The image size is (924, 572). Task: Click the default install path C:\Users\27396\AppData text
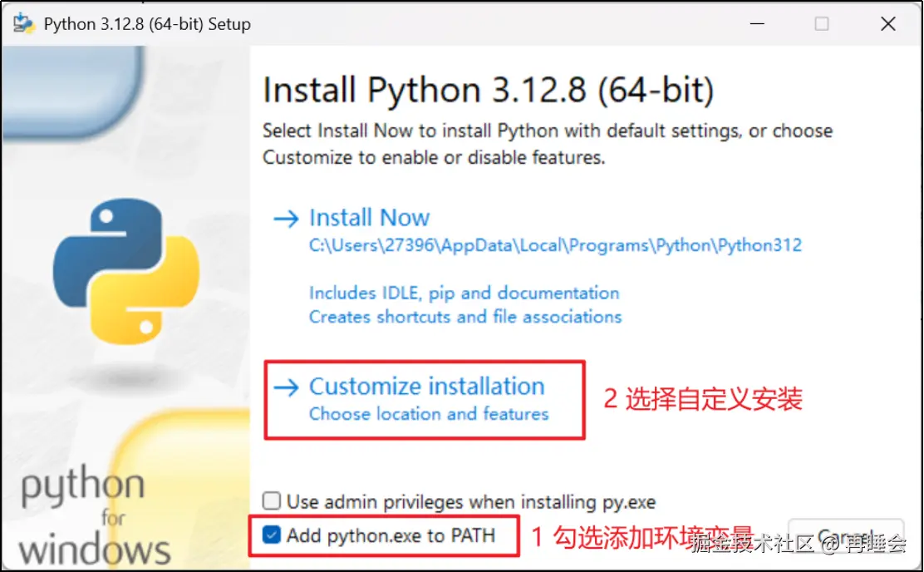(555, 245)
